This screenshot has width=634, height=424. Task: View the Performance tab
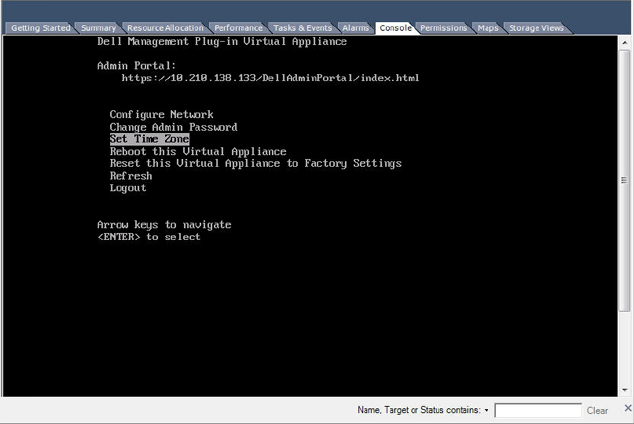[x=238, y=28]
